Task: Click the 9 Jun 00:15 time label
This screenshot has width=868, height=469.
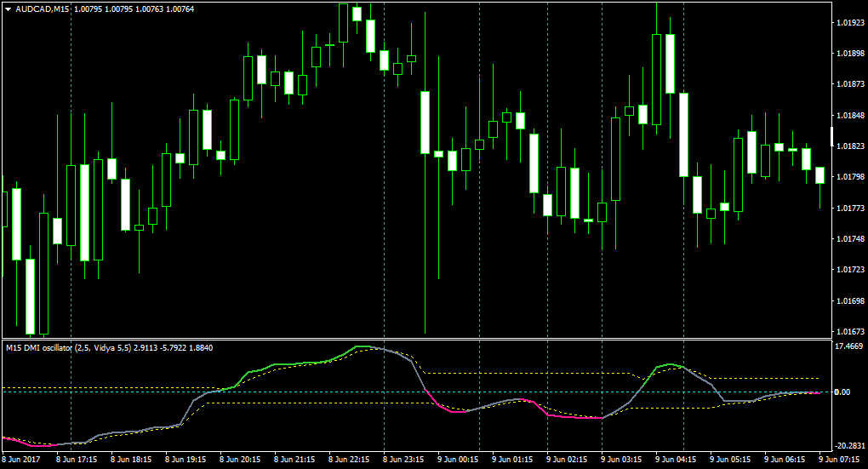Action: pos(458,459)
